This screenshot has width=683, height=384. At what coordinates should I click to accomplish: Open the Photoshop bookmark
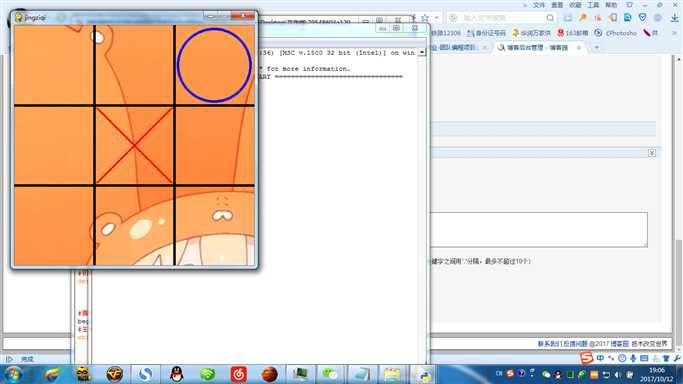615,33
